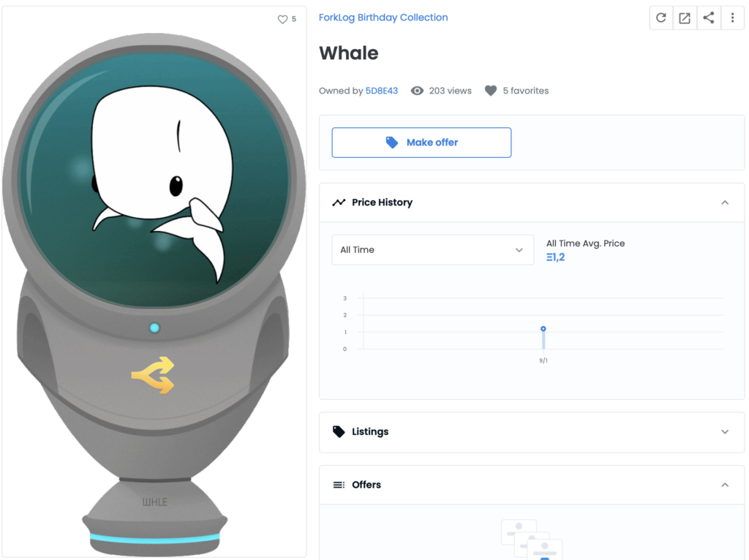The image size is (749, 560).
Task: Click the filled heart beside 5 favorites
Action: tap(491, 91)
